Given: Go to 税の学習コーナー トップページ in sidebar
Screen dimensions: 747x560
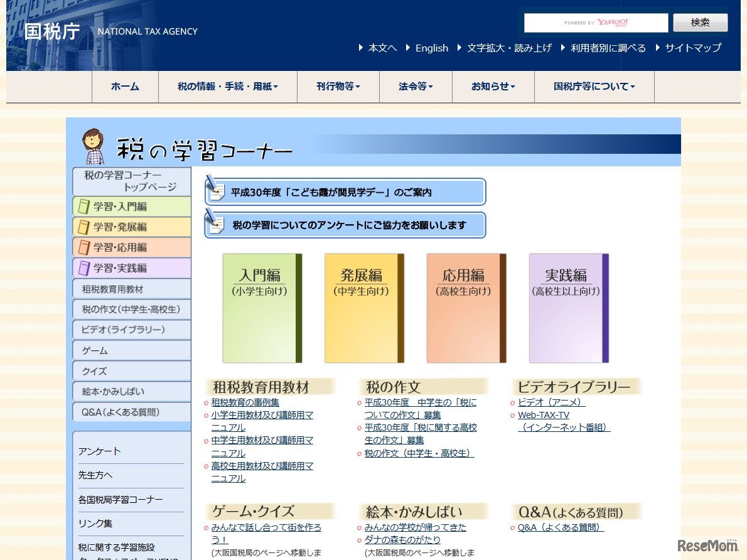Looking at the screenshot, I should pyautogui.click(x=131, y=181).
